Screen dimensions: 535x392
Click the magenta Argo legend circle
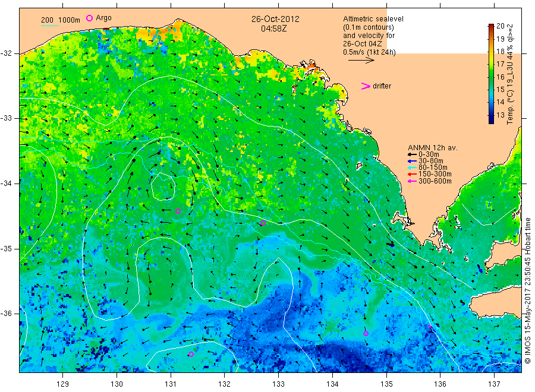(89, 18)
